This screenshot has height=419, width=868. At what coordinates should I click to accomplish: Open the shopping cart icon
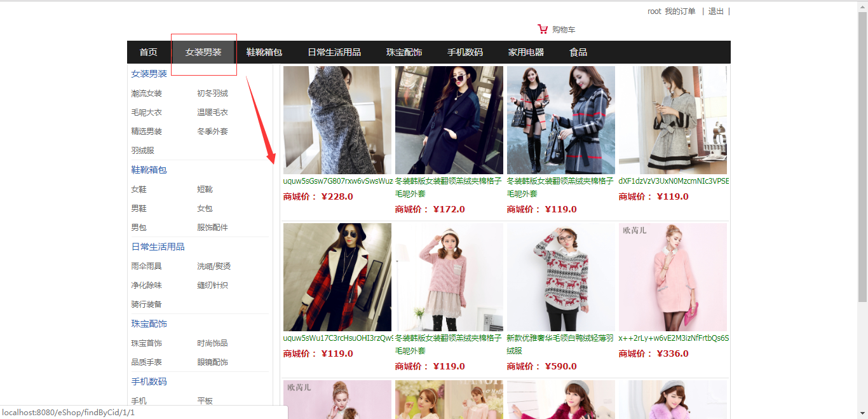(x=543, y=29)
